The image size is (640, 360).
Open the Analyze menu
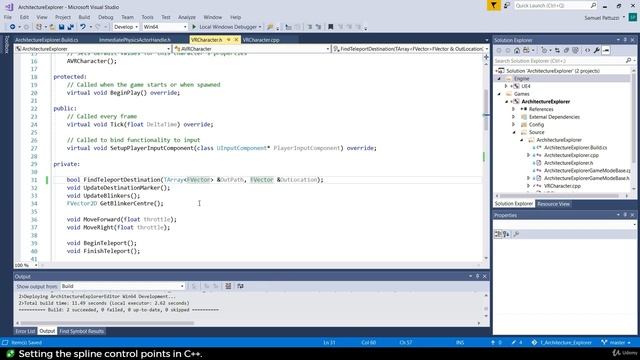[187, 17]
